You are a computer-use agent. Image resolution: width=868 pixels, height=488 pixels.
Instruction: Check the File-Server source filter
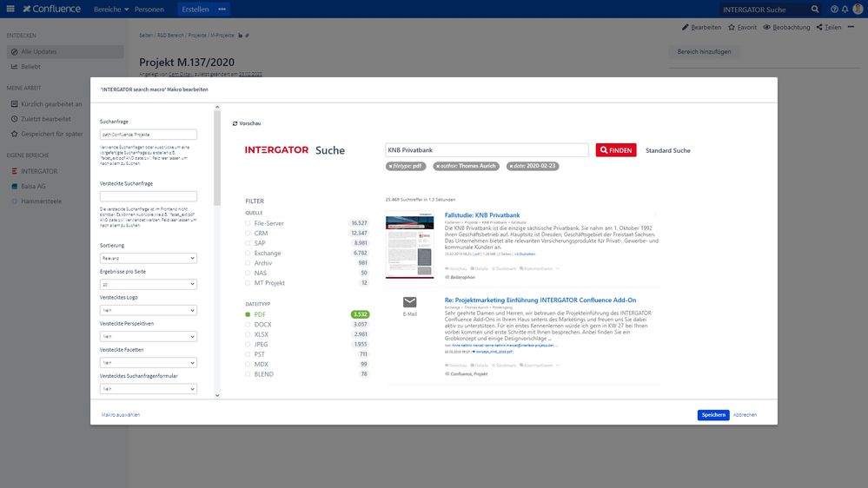click(248, 223)
